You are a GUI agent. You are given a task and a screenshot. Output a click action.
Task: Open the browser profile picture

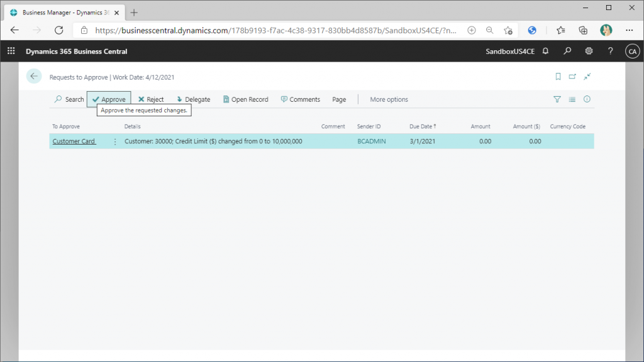[x=606, y=30]
